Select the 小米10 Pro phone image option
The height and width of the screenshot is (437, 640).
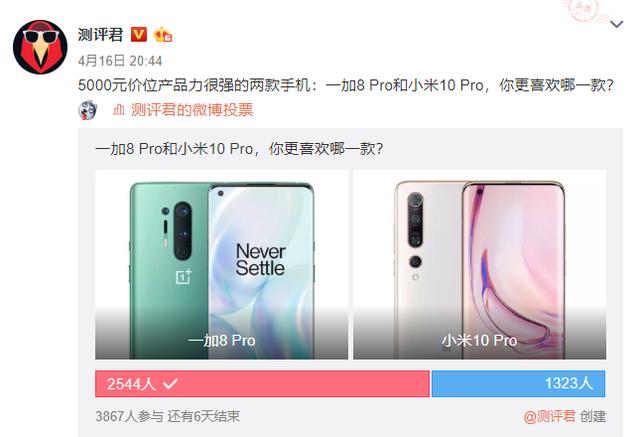click(480, 264)
